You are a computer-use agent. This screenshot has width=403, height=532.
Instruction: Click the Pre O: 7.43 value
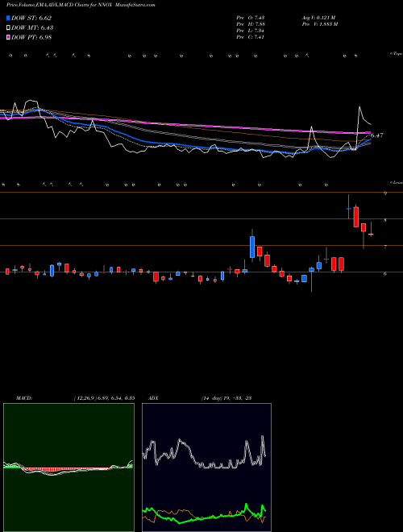(251, 17)
